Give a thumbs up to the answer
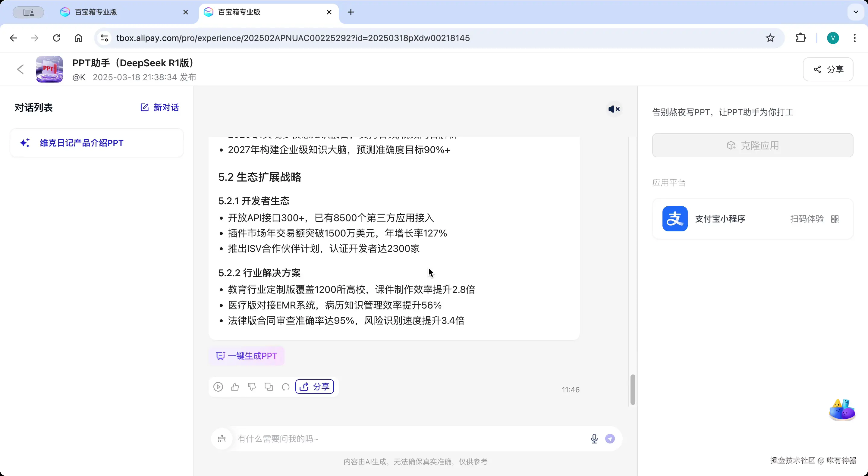Viewport: 868px width, 476px height. 235,387
